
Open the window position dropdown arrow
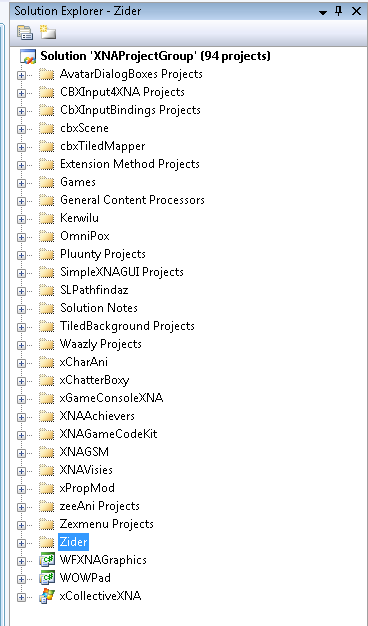pos(323,12)
